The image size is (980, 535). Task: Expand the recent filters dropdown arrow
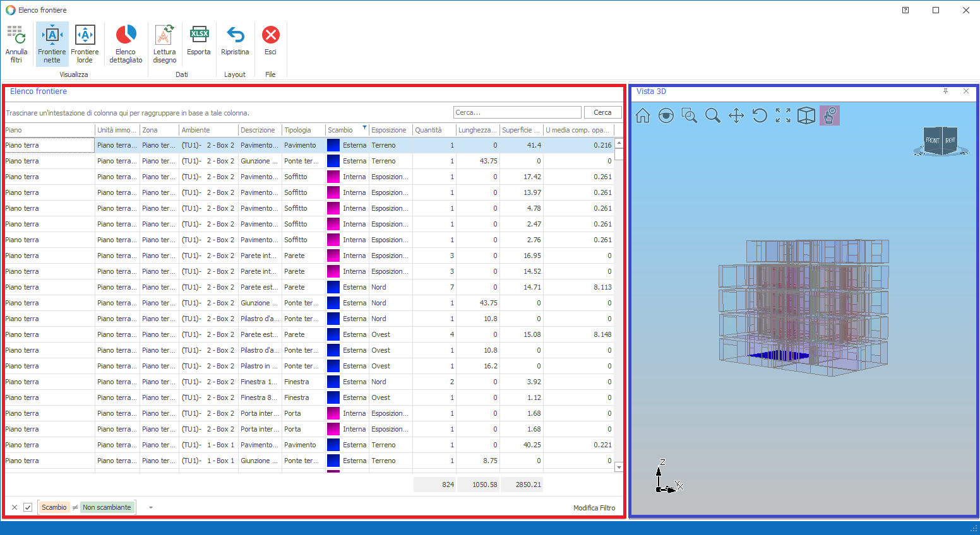151,507
